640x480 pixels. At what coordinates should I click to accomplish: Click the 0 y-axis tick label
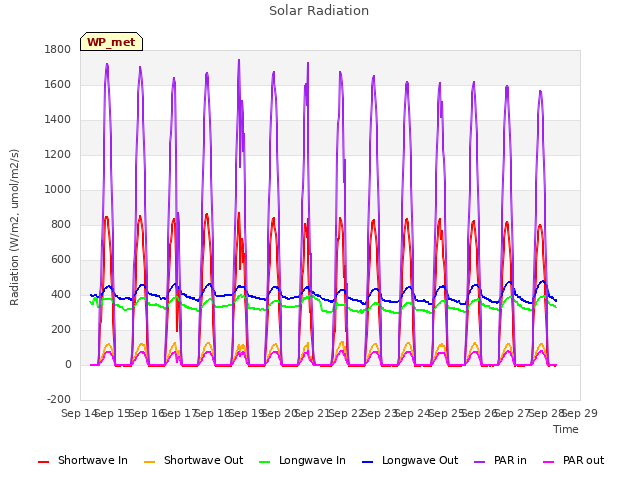pyautogui.click(x=68, y=364)
